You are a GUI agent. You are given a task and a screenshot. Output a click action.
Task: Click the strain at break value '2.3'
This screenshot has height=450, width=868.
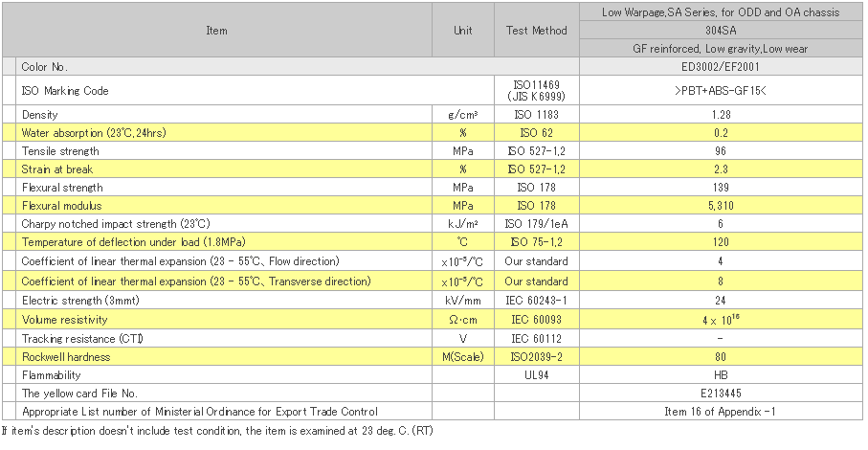[721, 169]
